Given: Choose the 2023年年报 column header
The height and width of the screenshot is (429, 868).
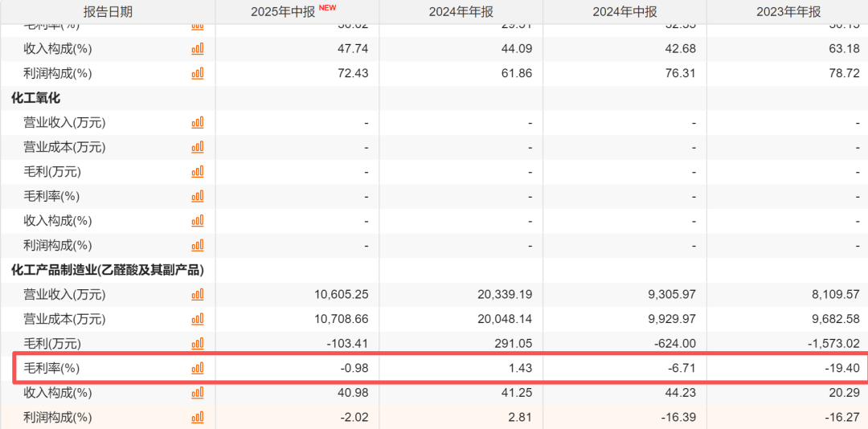Looking at the screenshot, I should coord(788,12).
